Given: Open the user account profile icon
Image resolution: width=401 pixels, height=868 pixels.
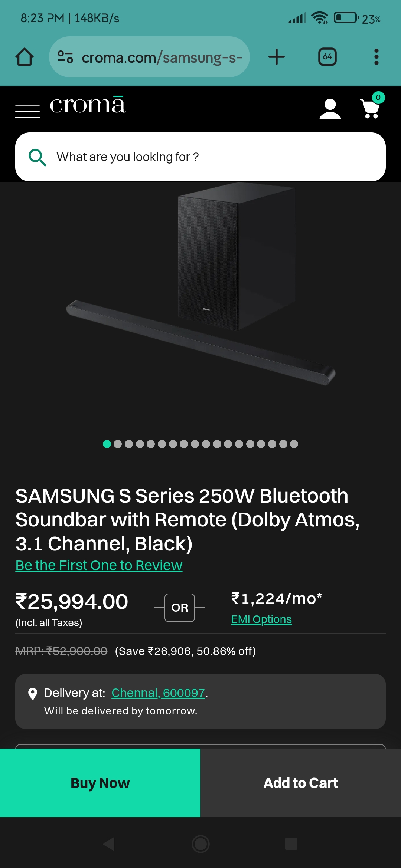Looking at the screenshot, I should [330, 109].
